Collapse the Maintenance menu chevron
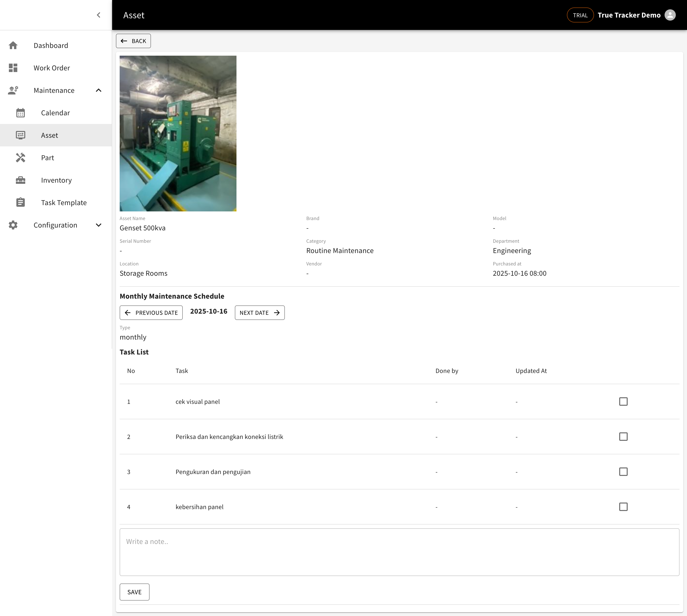 click(x=98, y=90)
